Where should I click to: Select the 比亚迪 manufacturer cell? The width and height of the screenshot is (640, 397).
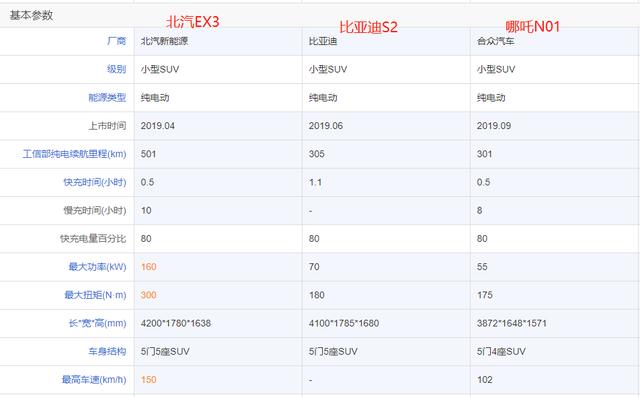click(323, 41)
